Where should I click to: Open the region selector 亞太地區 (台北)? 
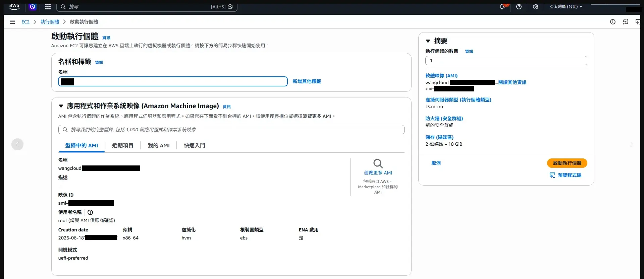tap(566, 7)
